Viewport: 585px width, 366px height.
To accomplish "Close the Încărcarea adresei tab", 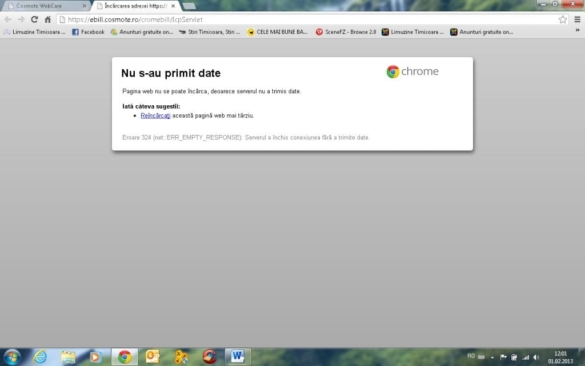I will [x=173, y=6].
